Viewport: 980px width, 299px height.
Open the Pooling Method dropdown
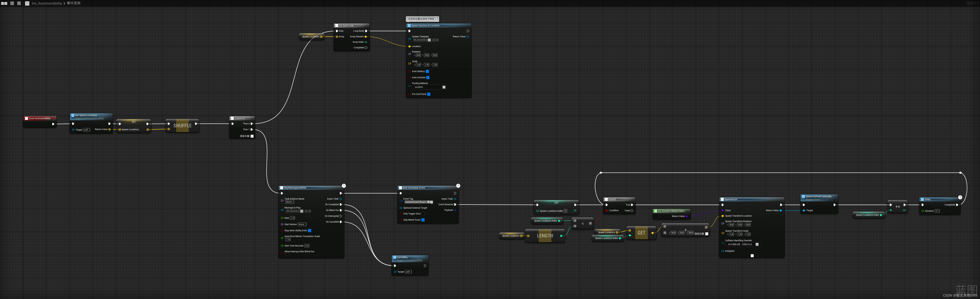[x=430, y=87]
